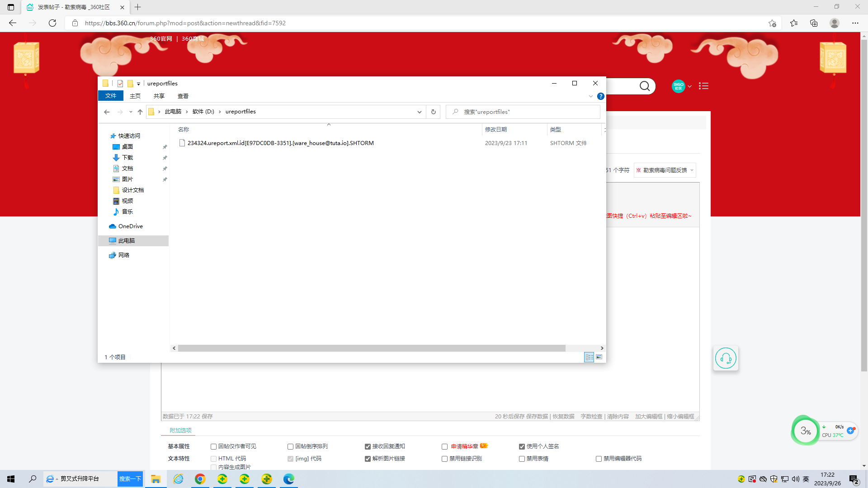Add this page to favorites star

pyautogui.click(x=772, y=23)
